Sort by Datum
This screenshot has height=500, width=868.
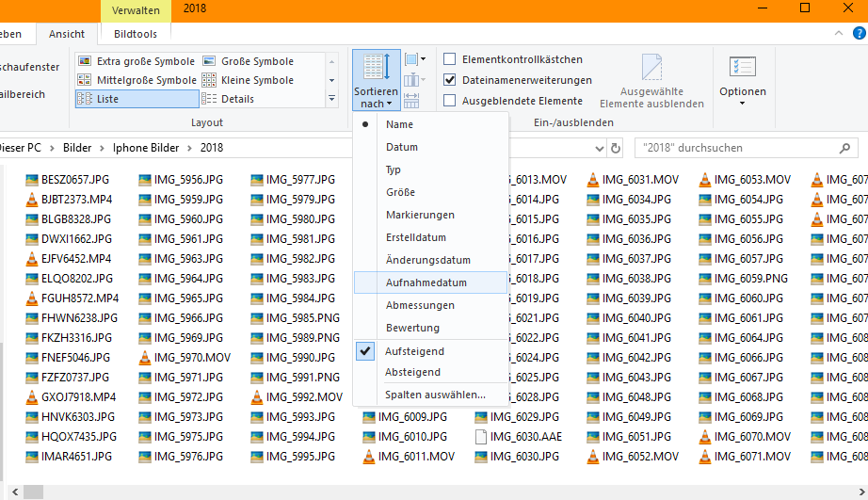tap(430, 147)
